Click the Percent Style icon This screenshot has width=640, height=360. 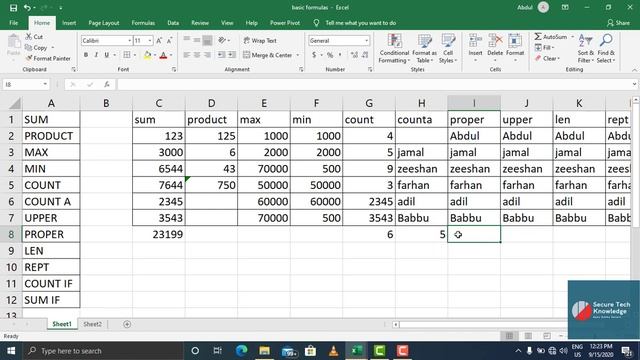click(330, 55)
